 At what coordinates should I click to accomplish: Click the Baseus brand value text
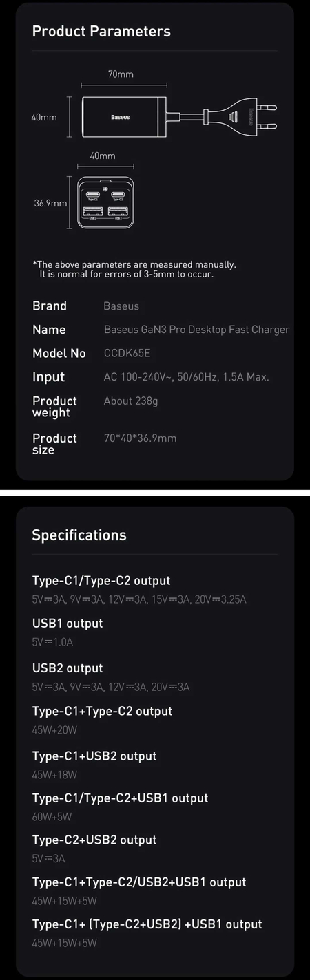[121, 306]
